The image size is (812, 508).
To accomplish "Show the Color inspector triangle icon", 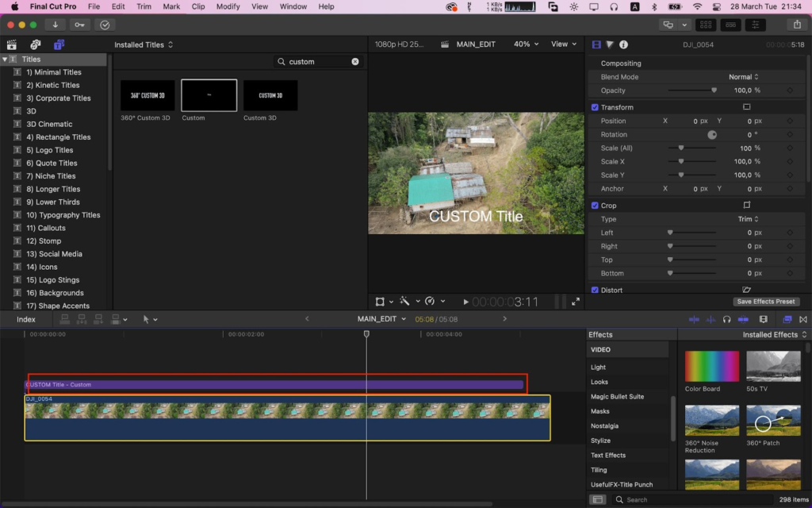I will click(x=610, y=44).
